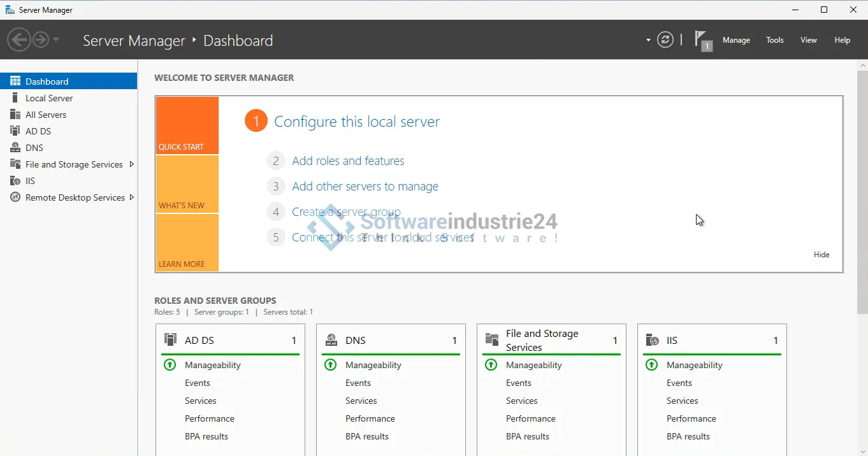The height and width of the screenshot is (456, 868).
Task: Expand Remote Desktop Services arrow
Action: [x=131, y=197]
